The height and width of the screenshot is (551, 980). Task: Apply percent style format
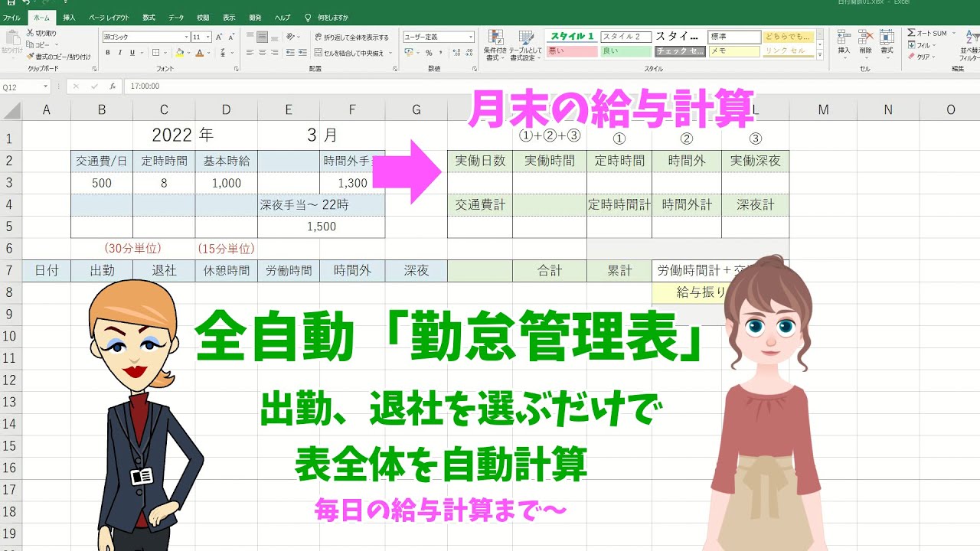pos(429,53)
